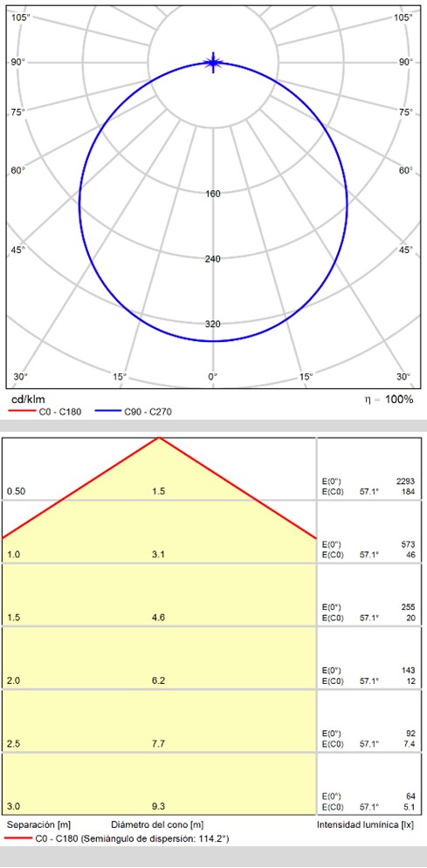Click the 45° label on the plot's right side

pos(406,250)
